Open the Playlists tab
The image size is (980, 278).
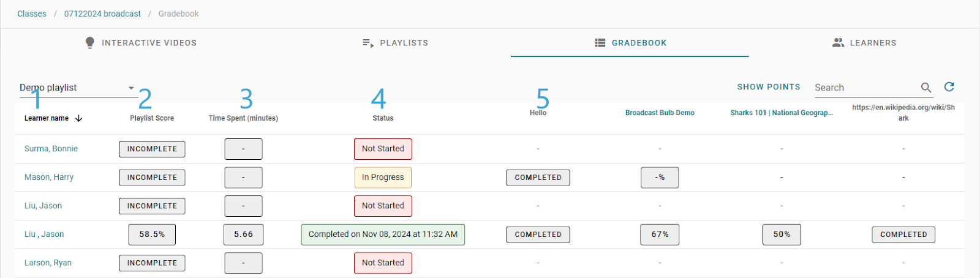395,43
